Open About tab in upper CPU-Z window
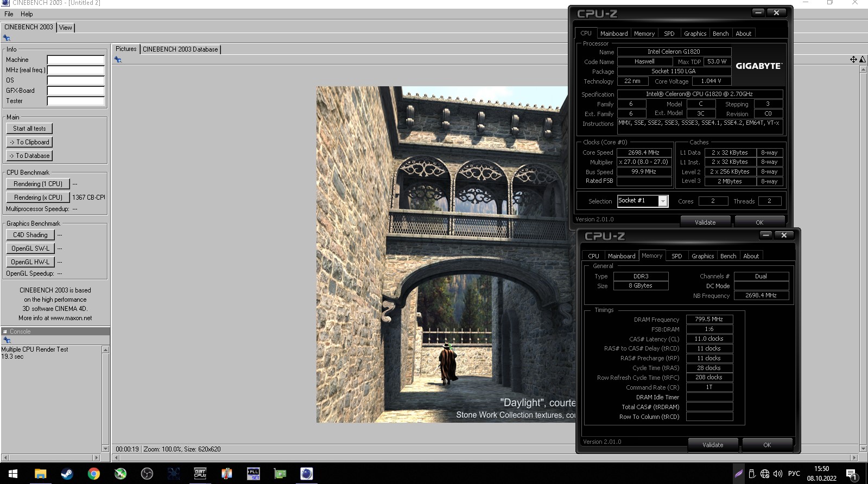Viewport: 868px width, 484px height. coord(744,34)
